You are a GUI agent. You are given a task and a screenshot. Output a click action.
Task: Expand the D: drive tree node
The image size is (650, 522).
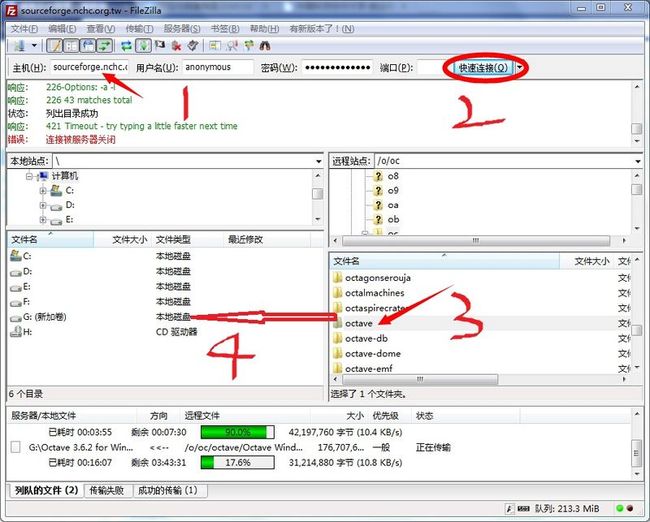coord(43,205)
